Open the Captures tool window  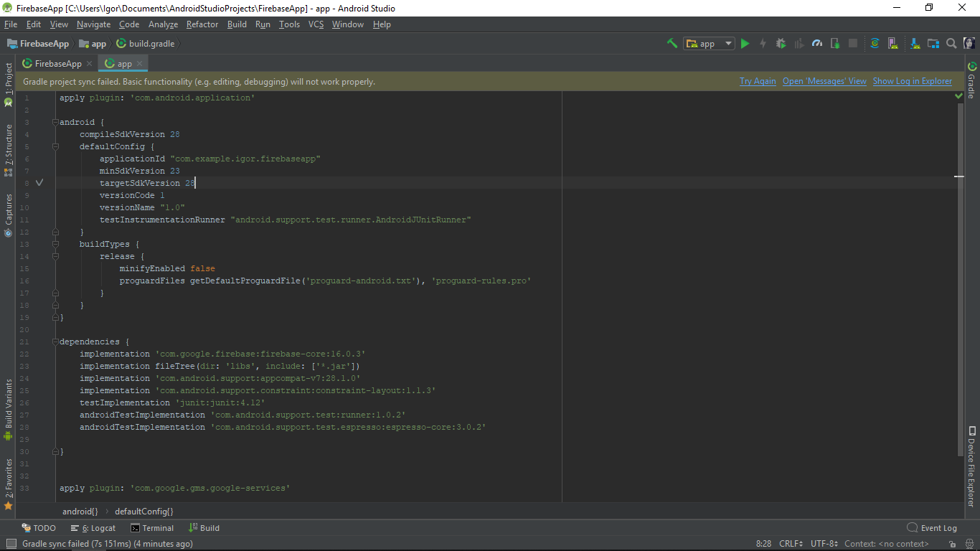point(9,215)
